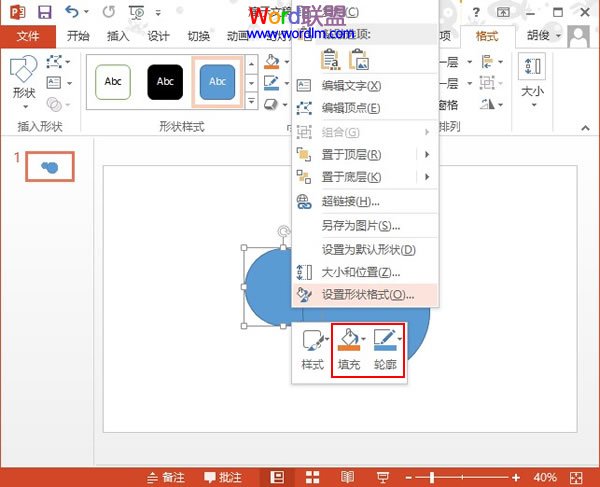Click the Shape Fill bucket icon in ribbon

pos(272,61)
